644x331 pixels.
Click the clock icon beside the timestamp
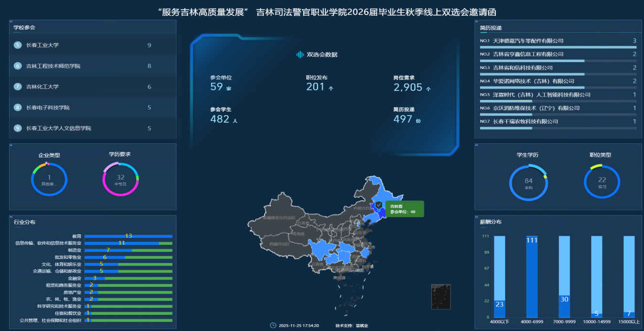click(x=273, y=325)
